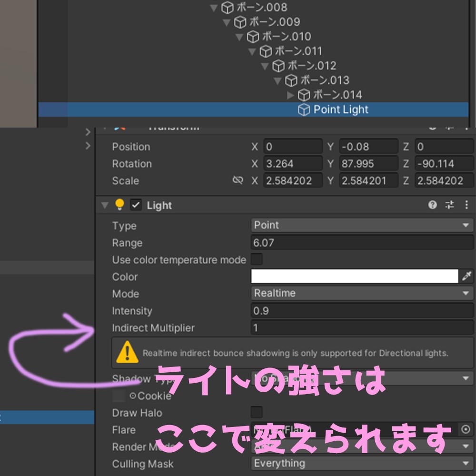Open the Flare object picker circle icon

point(466,429)
